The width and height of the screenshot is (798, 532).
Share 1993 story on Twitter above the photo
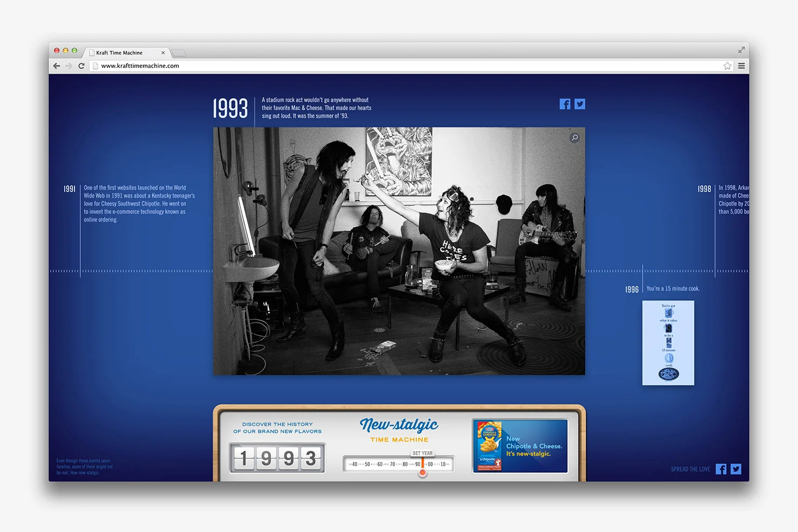[580, 104]
